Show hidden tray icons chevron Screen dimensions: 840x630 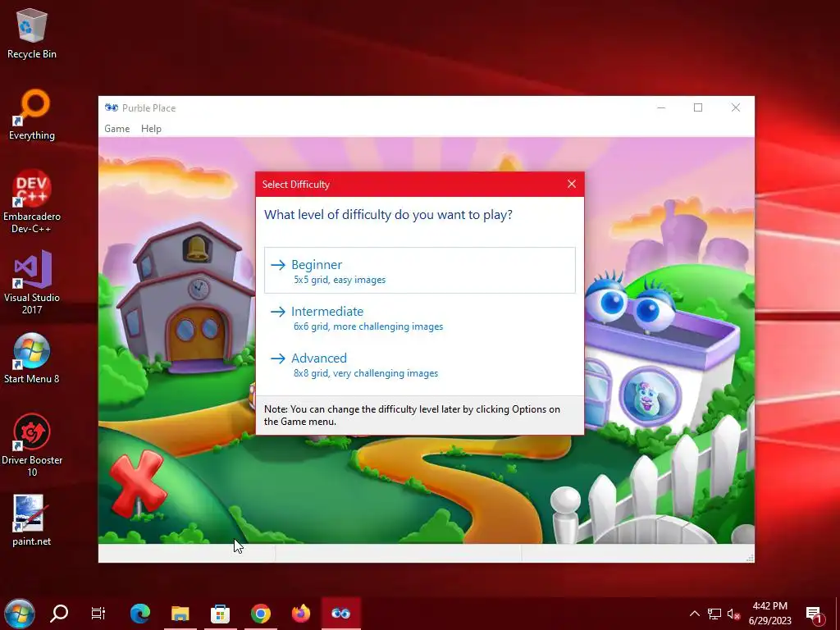[x=694, y=614]
